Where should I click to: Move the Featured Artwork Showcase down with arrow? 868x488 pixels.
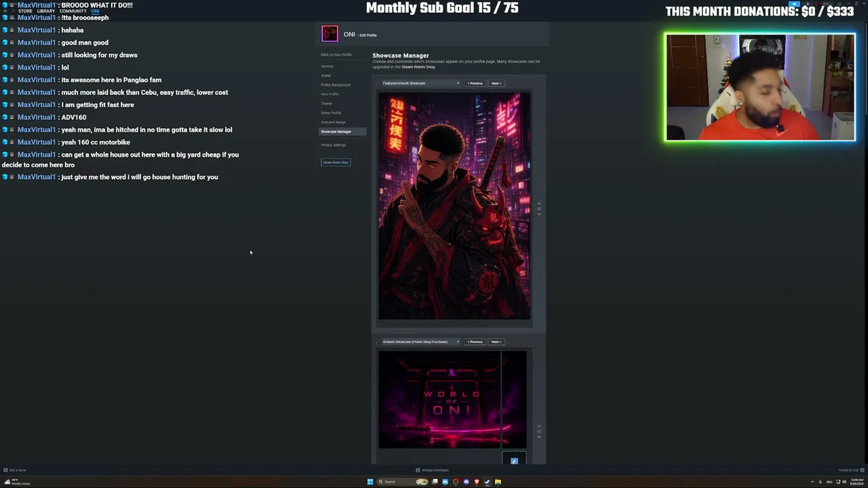pos(539,213)
